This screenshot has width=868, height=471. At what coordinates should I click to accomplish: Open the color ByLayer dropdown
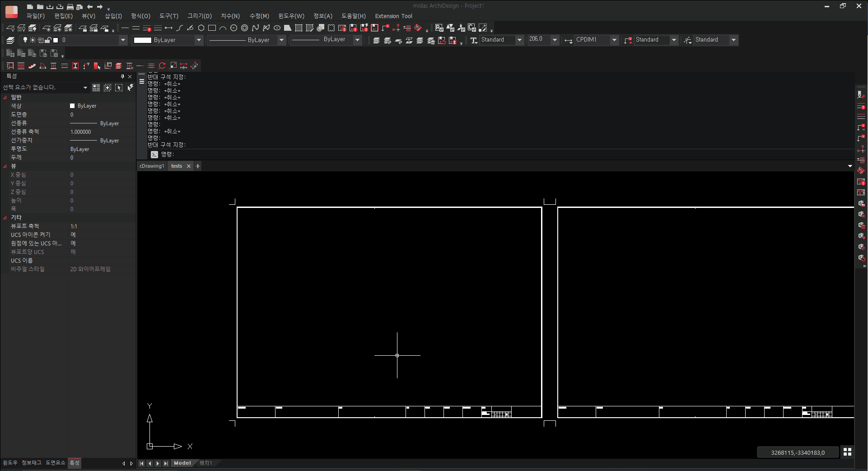pos(199,40)
